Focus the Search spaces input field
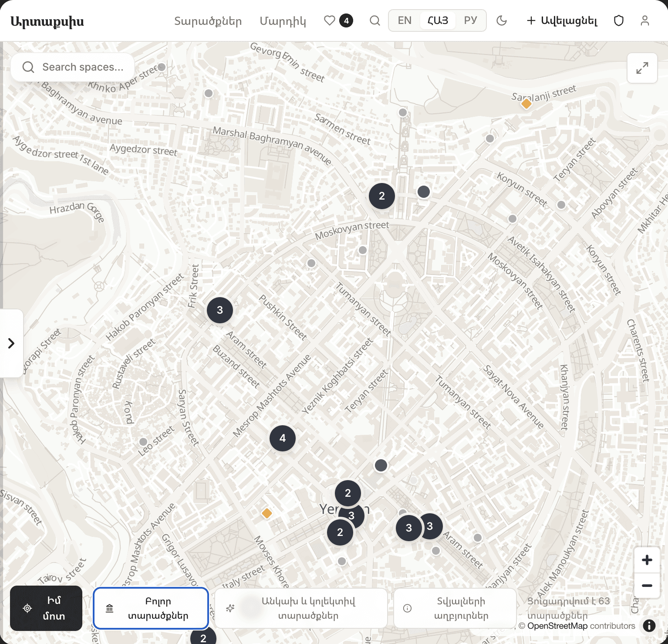The width and height of the screenshot is (668, 644). click(73, 67)
